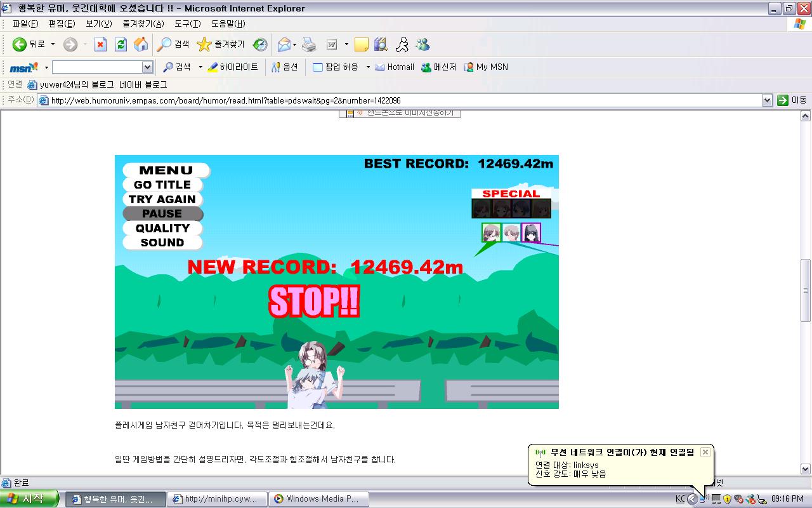Expand the address bar URL dropdown
Image resolution: width=812 pixels, height=508 pixels.
[x=767, y=100]
